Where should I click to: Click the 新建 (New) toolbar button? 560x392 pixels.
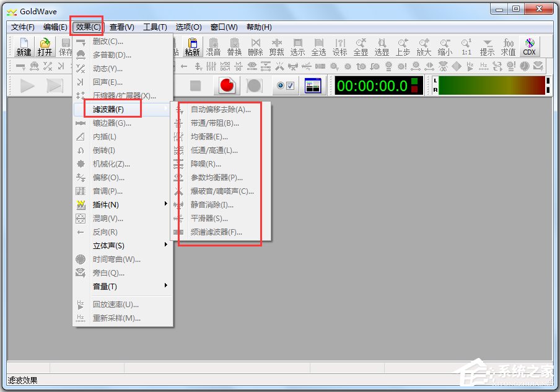coord(24,47)
